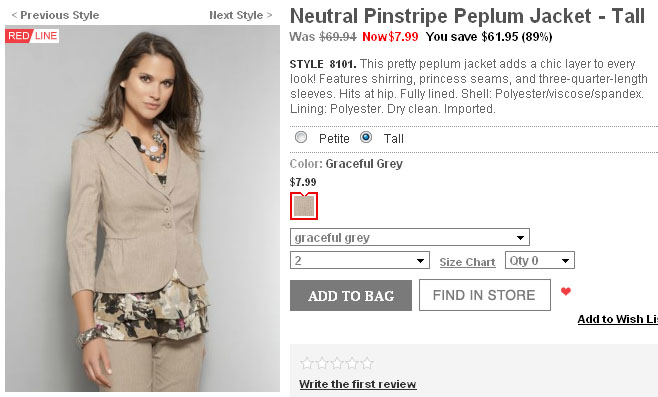Screen dimensions: 658x397
Task: Open the graceful grey color dropdown
Action: pos(410,237)
